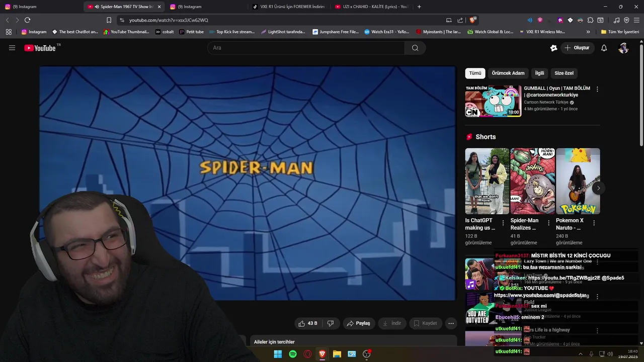
Task: Open options menu for GUMBALL video
Action: 597,89
